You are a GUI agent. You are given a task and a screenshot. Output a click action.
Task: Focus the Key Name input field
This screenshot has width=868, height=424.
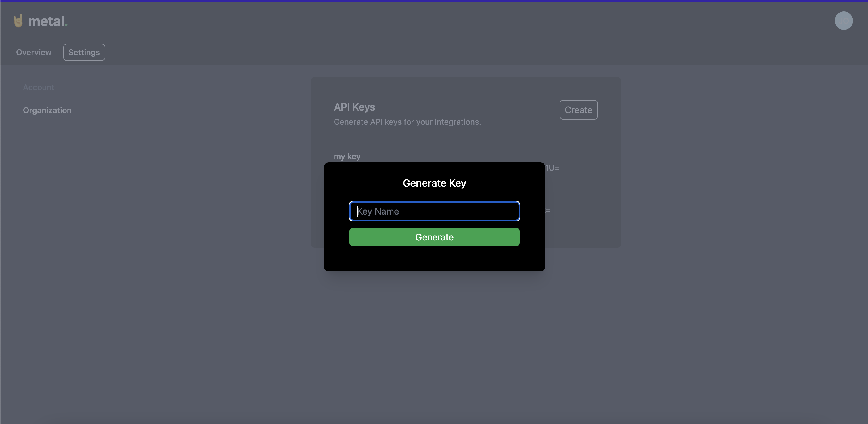tap(434, 211)
